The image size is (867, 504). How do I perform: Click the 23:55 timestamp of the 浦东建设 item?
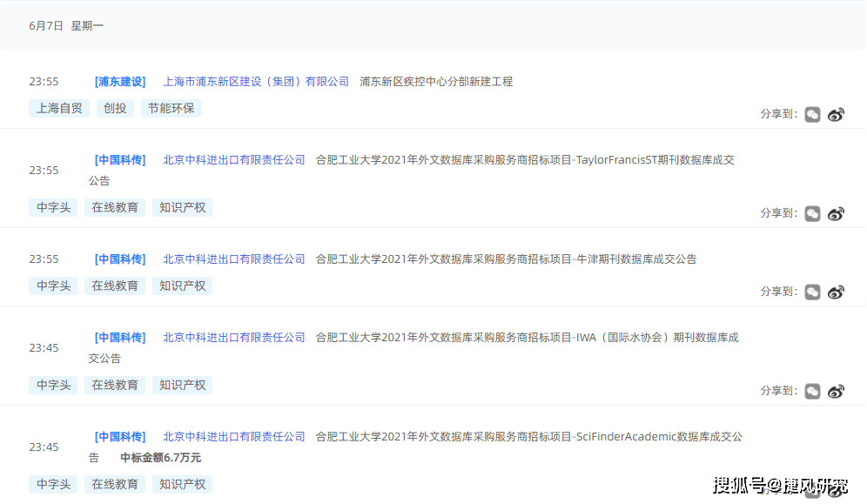[x=44, y=82]
